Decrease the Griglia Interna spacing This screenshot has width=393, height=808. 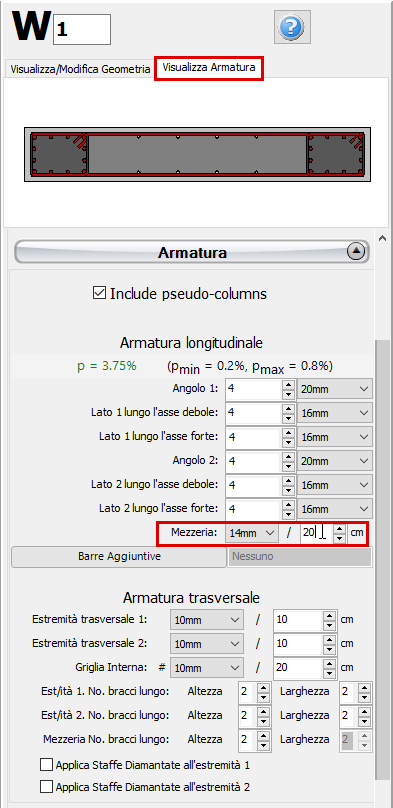[x=329, y=673]
